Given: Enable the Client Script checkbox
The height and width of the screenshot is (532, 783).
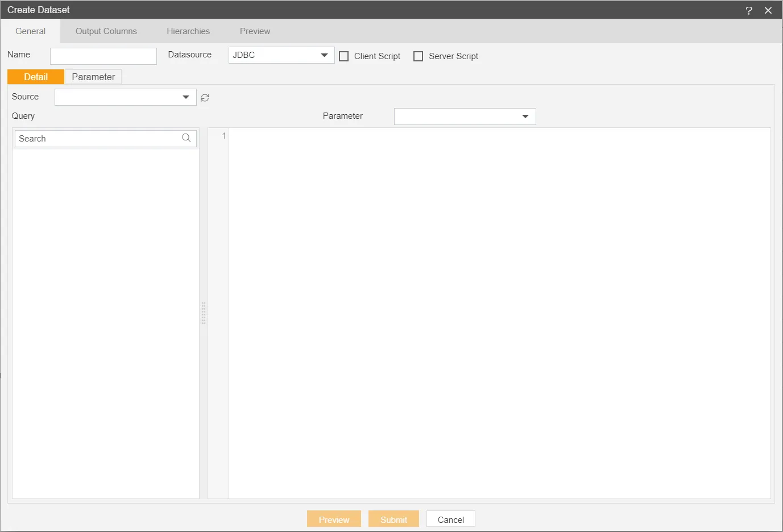Looking at the screenshot, I should [344, 56].
